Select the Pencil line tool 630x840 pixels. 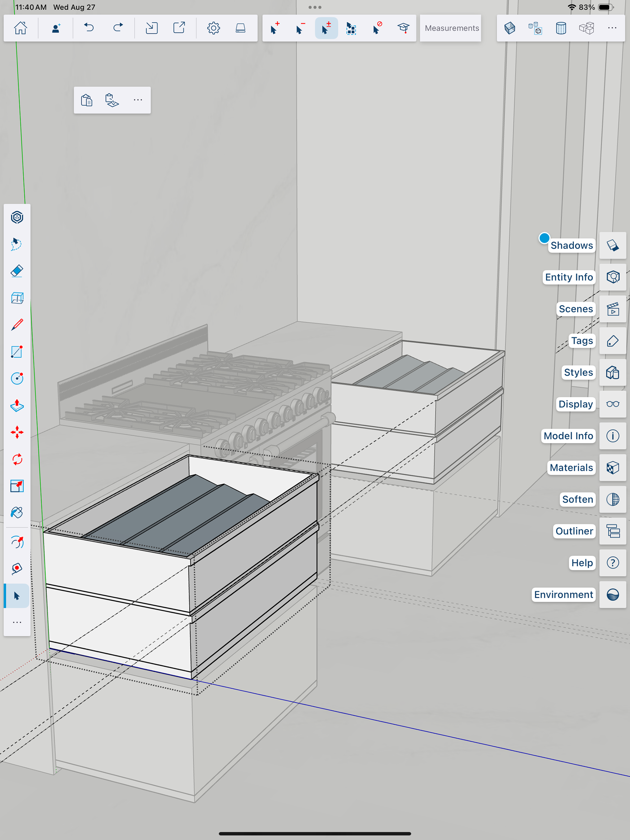(x=17, y=325)
